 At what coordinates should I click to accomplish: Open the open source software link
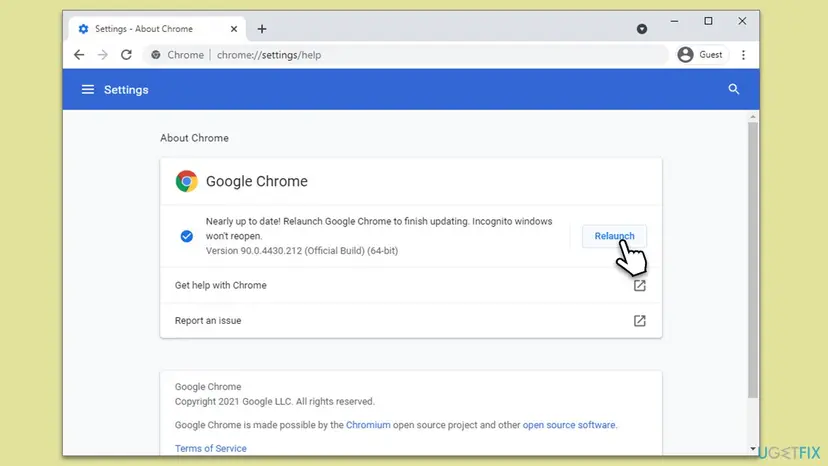569,425
